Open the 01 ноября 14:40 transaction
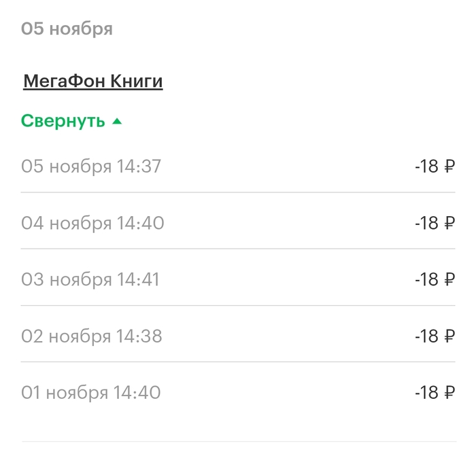The height and width of the screenshot is (460, 476). pos(91,393)
